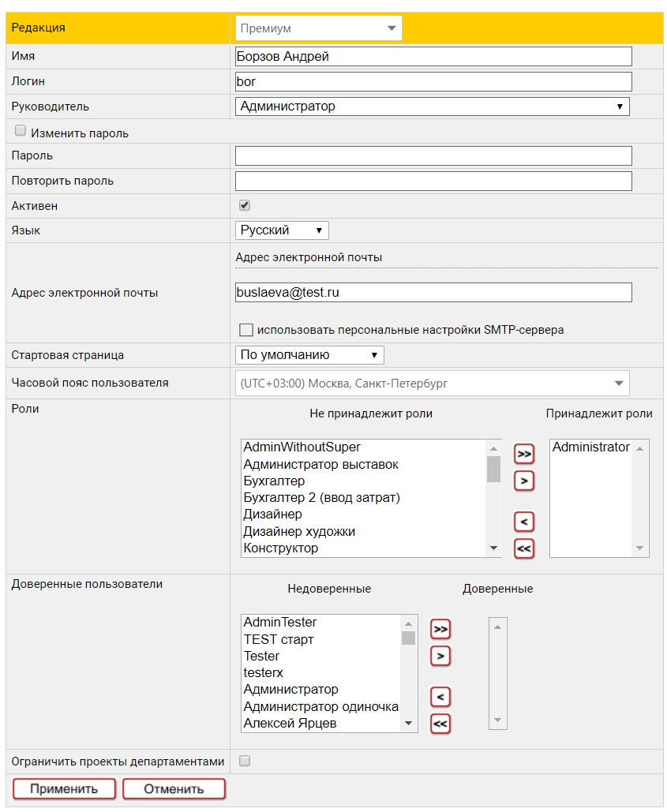The height and width of the screenshot is (812, 667).
Task: Check Ограничить проекты департаментами option
Action: point(245,761)
